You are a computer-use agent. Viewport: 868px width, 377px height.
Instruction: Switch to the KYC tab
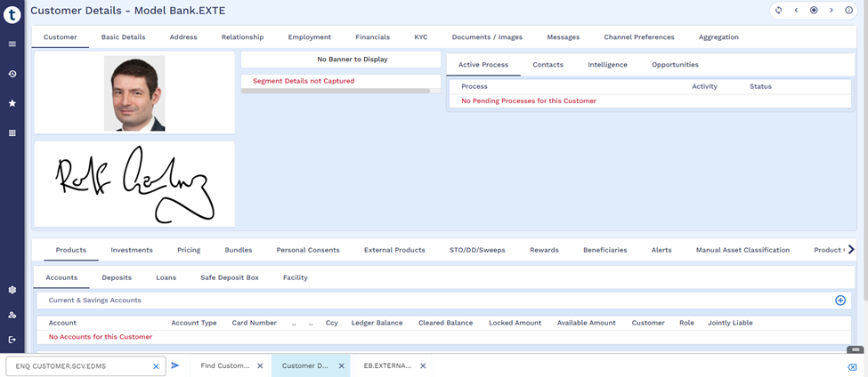click(421, 37)
